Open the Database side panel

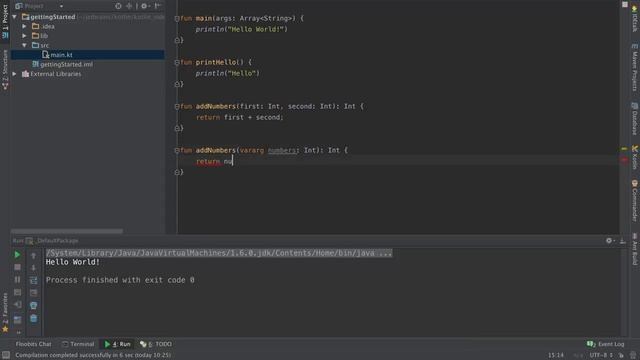[x=635, y=118]
